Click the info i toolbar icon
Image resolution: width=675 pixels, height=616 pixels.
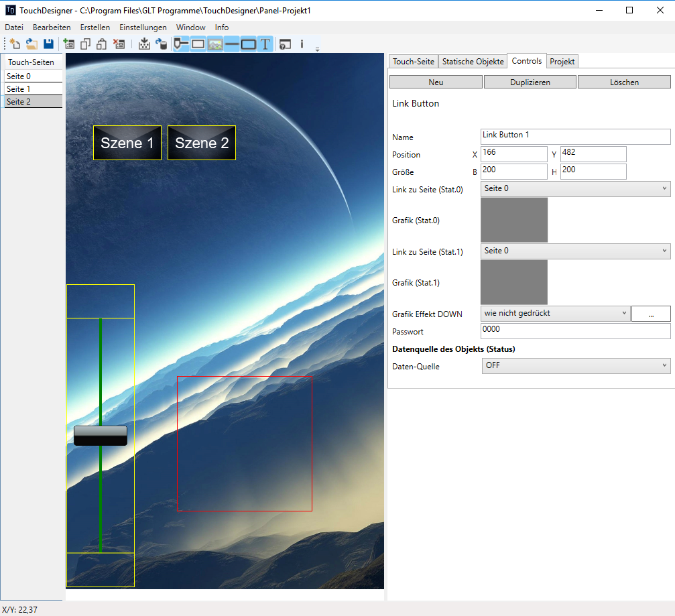click(x=302, y=44)
